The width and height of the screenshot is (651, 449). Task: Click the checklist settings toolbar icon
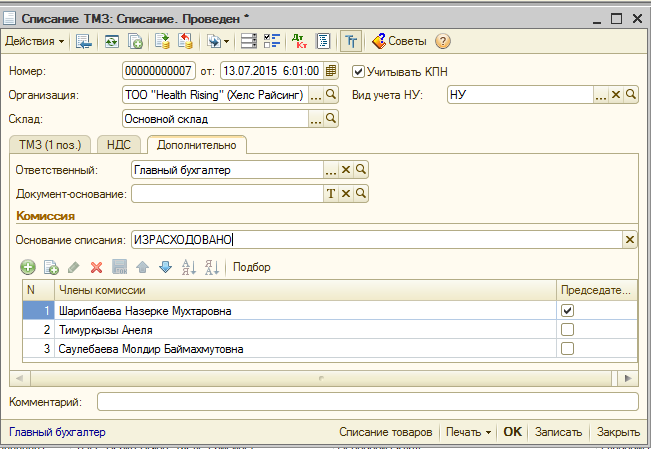[x=272, y=41]
